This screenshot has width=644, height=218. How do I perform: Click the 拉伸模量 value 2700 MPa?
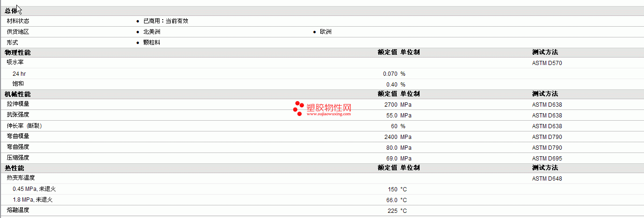398,105
